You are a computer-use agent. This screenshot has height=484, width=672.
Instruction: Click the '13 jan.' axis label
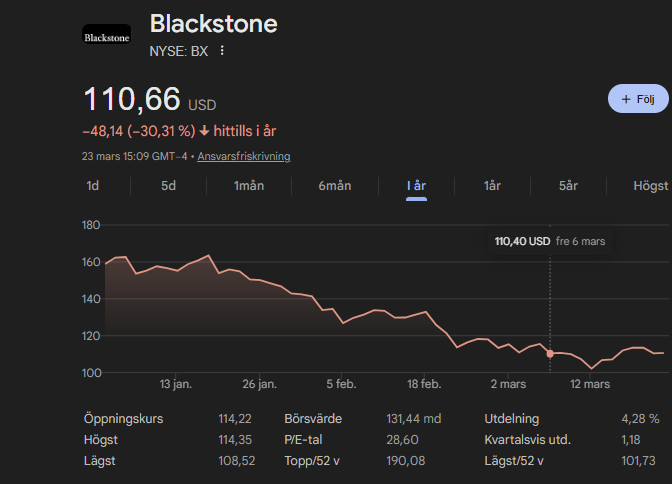[176, 384]
